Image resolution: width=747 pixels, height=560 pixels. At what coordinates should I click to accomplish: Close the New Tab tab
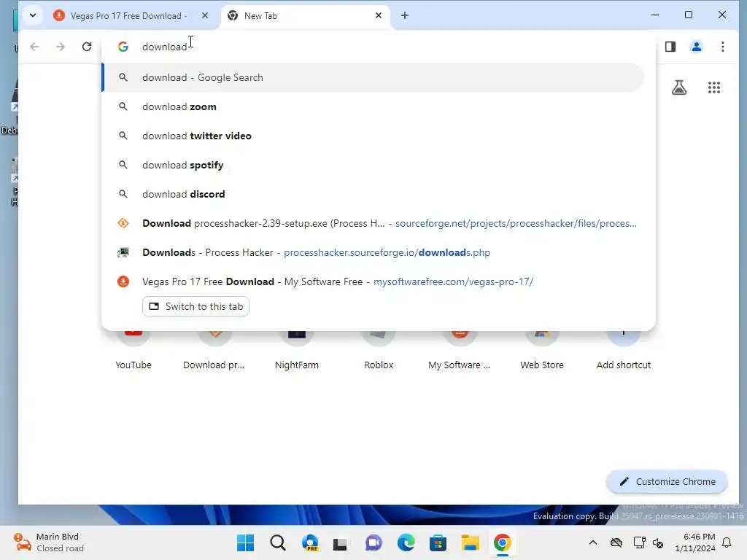[x=379, y=16]
